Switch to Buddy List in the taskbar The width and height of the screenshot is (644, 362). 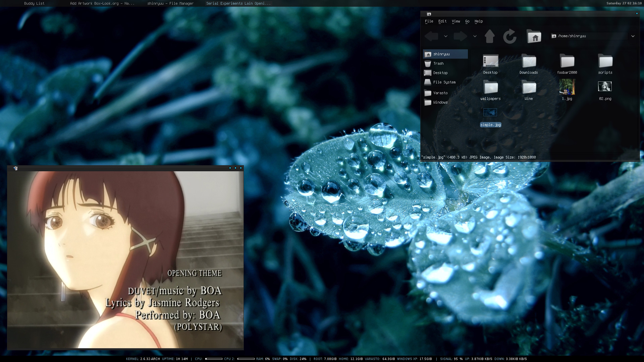(x=34, y=3)
